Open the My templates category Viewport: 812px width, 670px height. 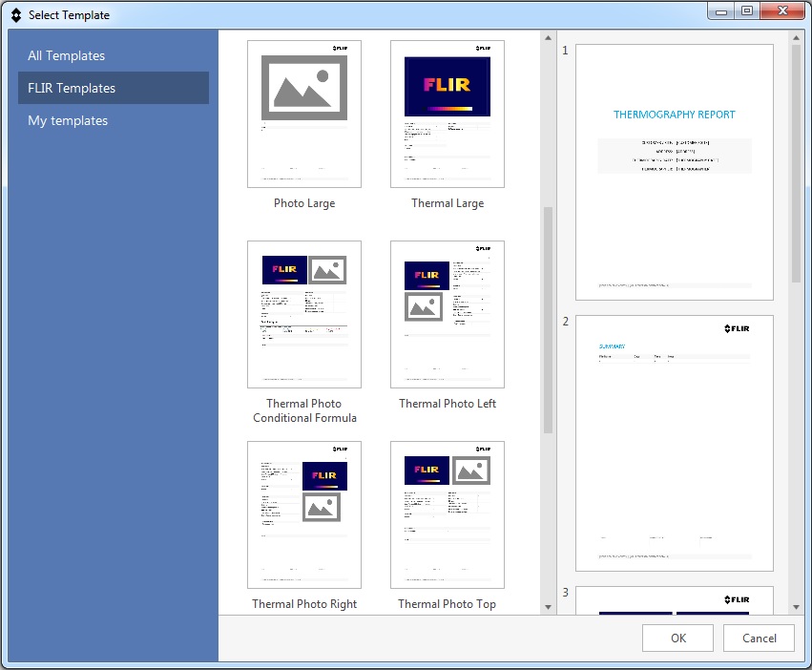click(68, 120)
